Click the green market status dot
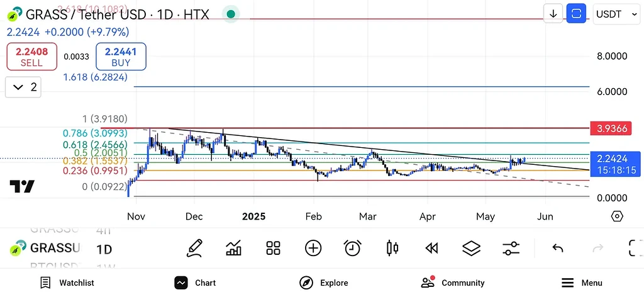 (231, 14)
